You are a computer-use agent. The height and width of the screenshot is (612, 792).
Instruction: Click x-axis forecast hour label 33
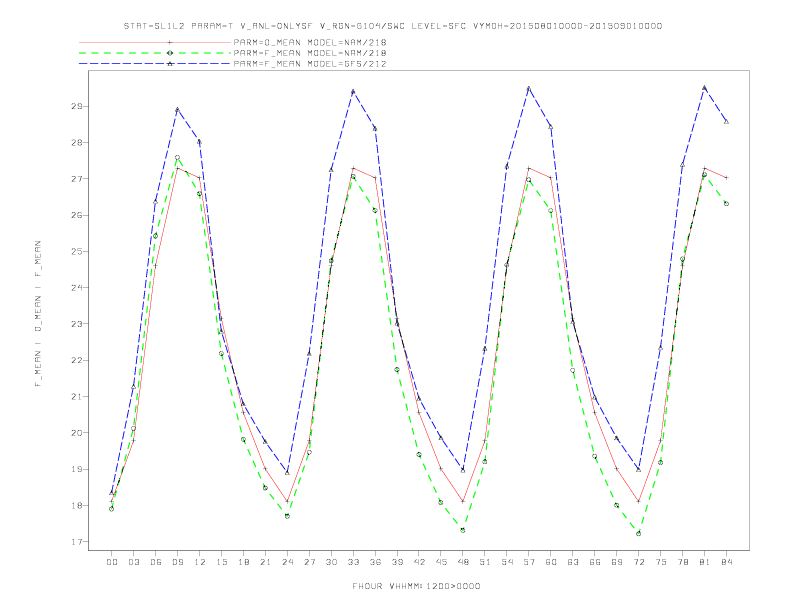tap(353, 562)
